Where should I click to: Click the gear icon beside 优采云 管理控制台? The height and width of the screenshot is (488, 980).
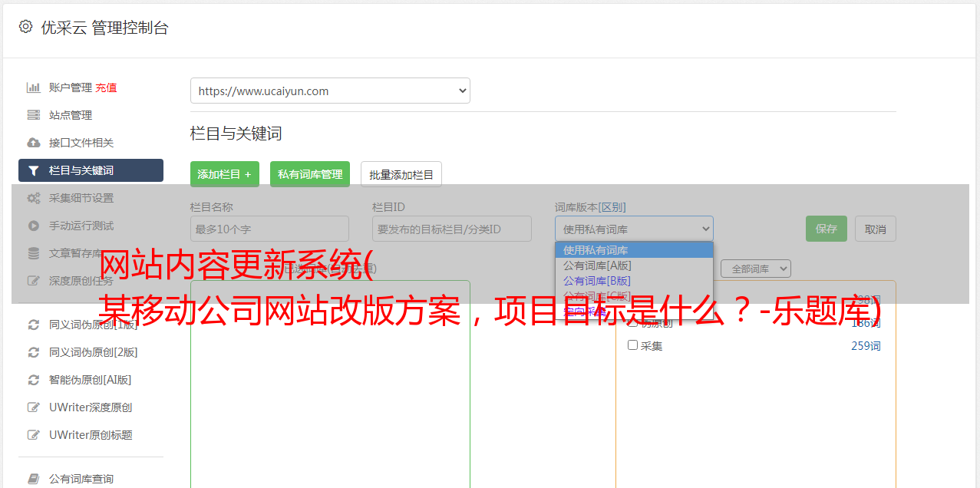tap(26, 27)
